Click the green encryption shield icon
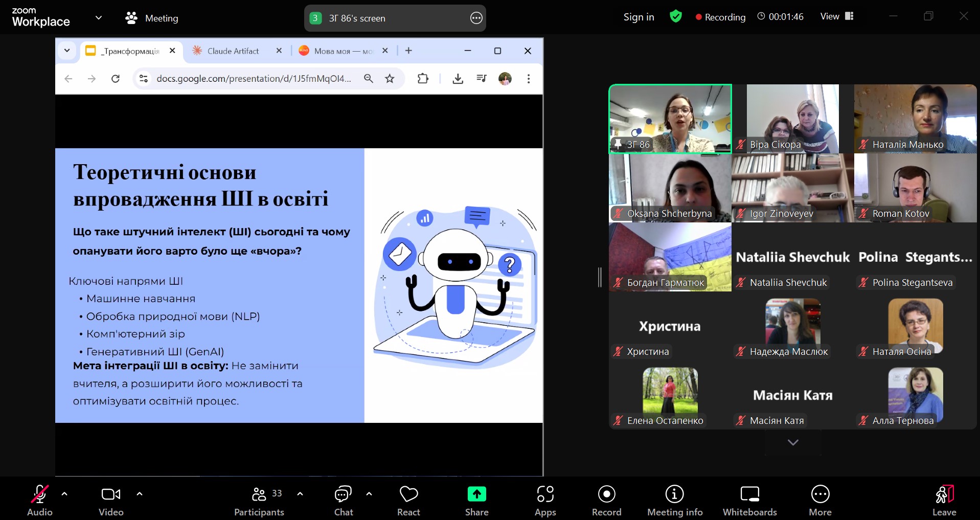Screen dimensions: 980x520 pyautogui.click(x=676, y=16)
